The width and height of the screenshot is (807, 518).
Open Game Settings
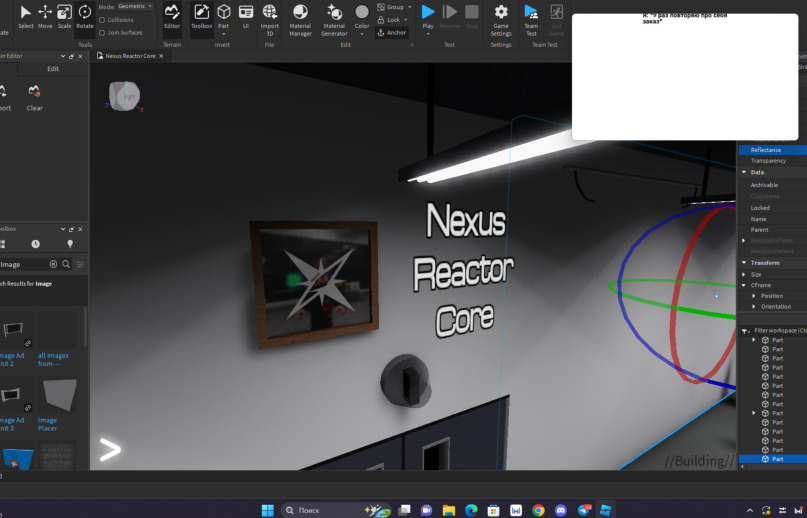(x=501, y=21)
